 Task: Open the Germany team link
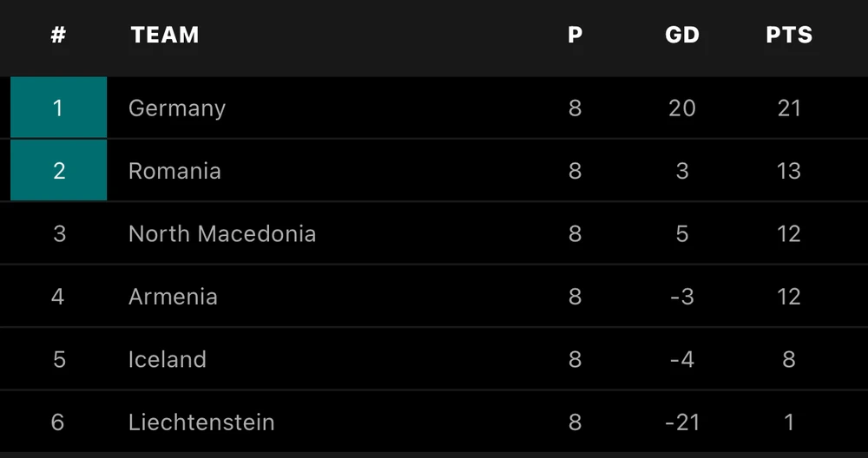point(177,108)
